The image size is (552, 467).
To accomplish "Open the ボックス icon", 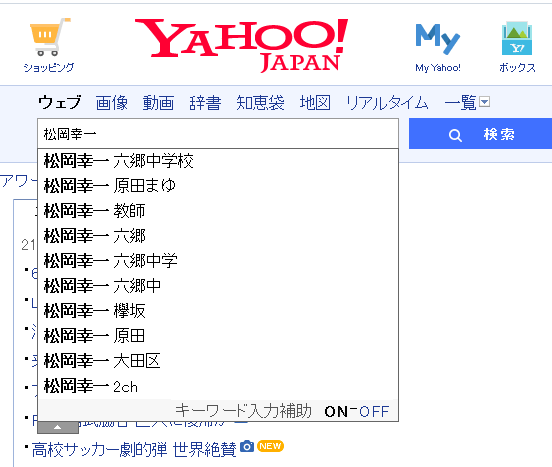I will click(x=517, y=38).
